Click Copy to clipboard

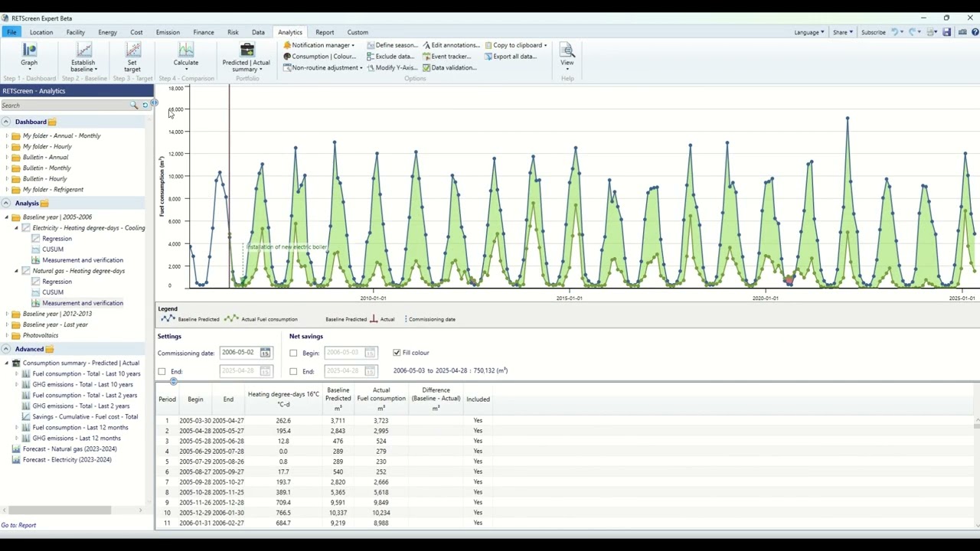tap(516, 45)
